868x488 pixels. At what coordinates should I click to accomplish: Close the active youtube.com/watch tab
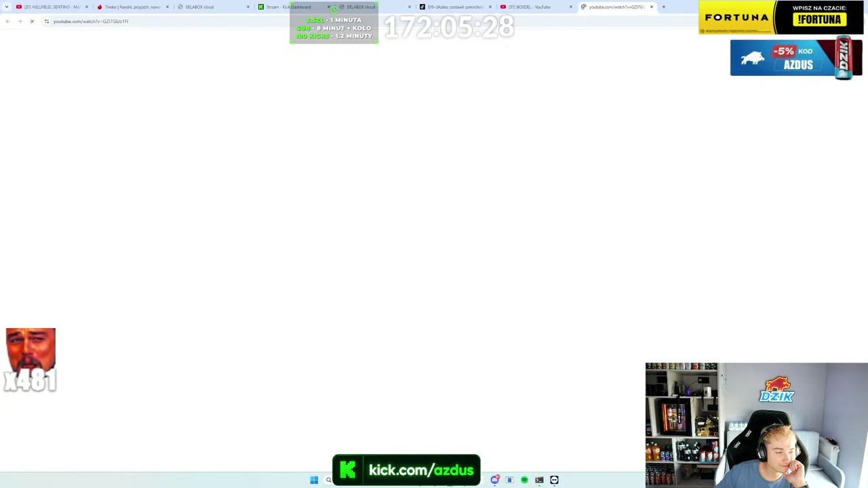click(x=652, y=7)
